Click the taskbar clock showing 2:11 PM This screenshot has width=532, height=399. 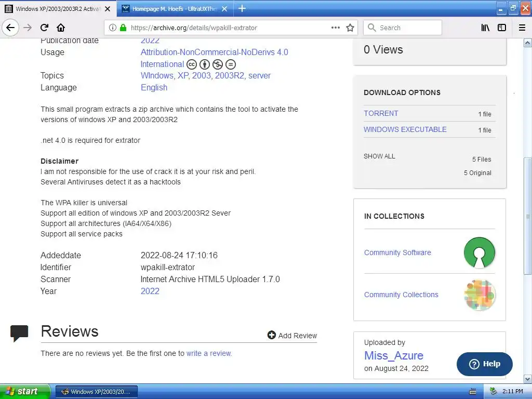tap(512, 391)
